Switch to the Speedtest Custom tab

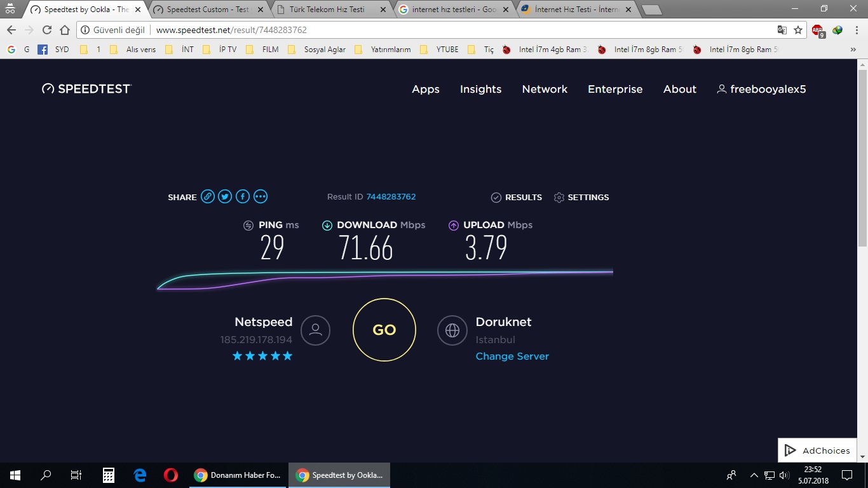208,10
